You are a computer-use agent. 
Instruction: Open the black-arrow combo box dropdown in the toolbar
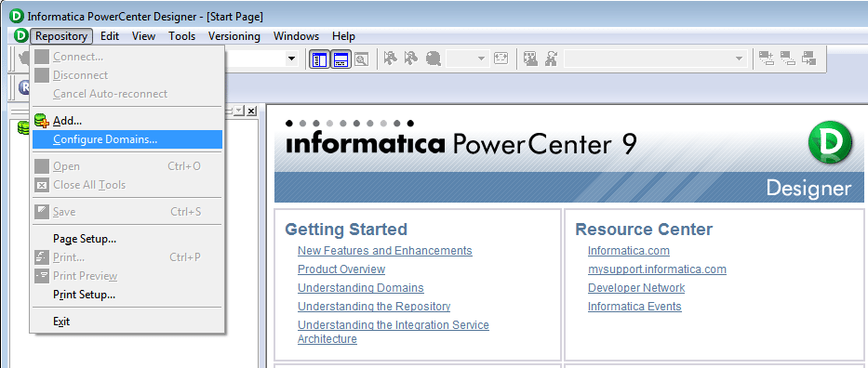(291, 58)
